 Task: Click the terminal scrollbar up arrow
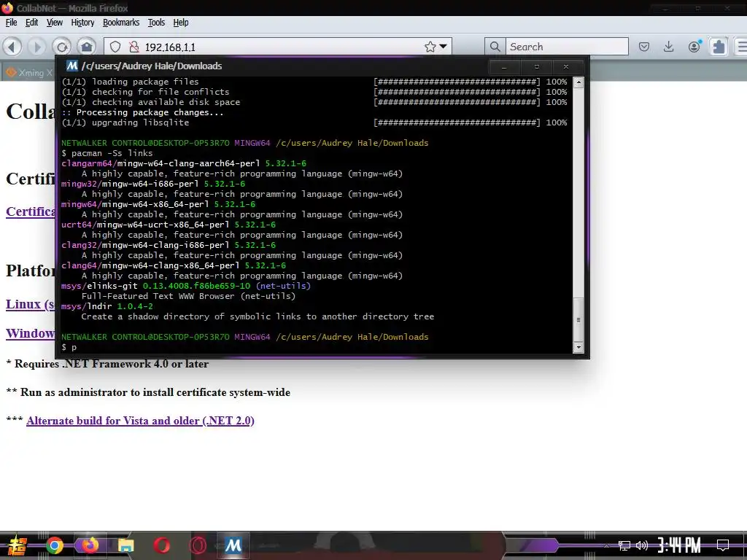tap(578, 82)
